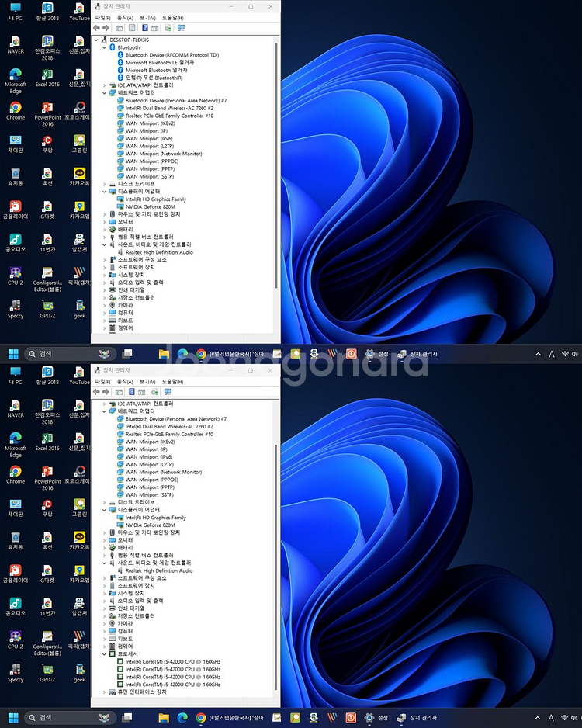Collapse 네트워크 어댑터 in upper Device Manager
This screenshot has width=582, height=728.
coord(105,93)
